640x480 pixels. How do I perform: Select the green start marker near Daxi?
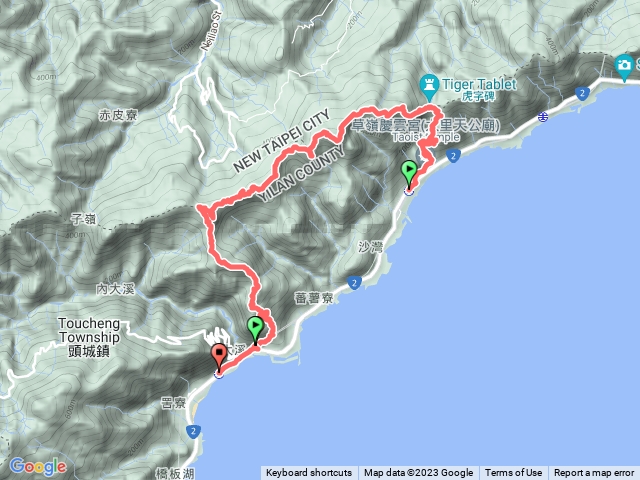pos(256,331)
